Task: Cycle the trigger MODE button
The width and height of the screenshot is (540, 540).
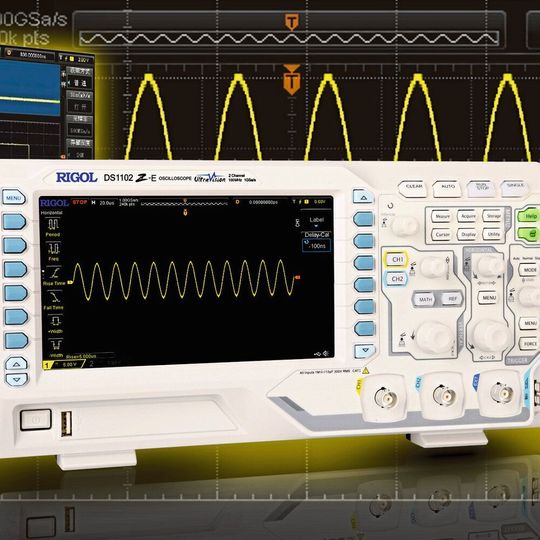Action: (x=529, y=269)
